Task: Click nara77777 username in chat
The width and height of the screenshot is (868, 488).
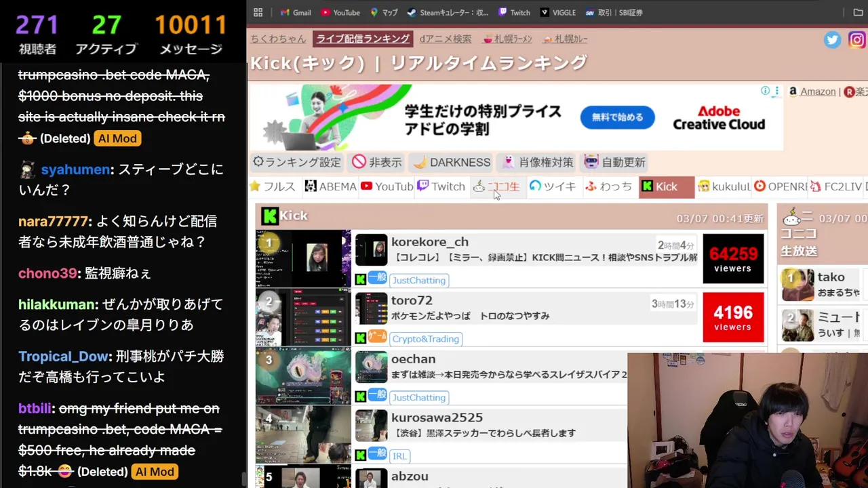Action: (53, 222)
